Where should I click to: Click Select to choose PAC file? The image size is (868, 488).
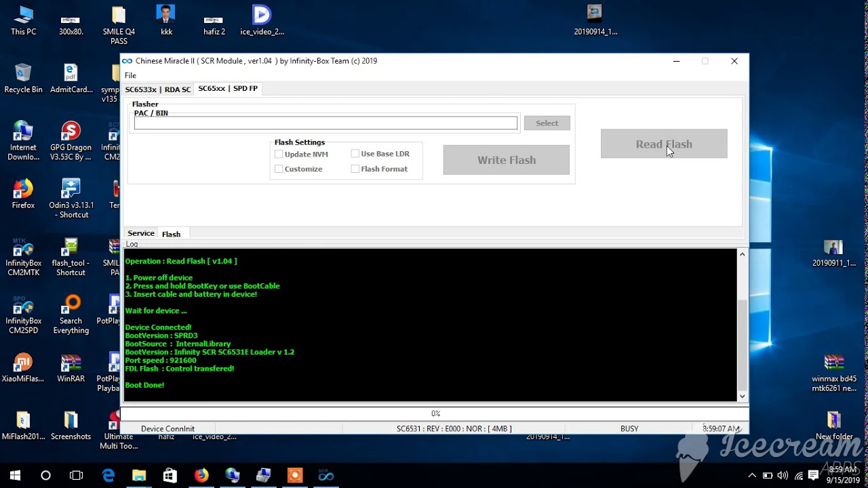click(547, 123)
